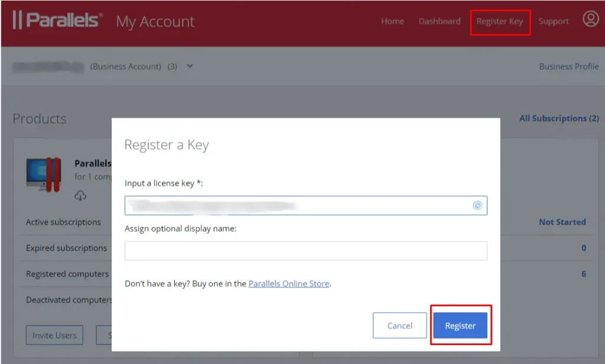Click the optional display name field

(x=305, y=251)
